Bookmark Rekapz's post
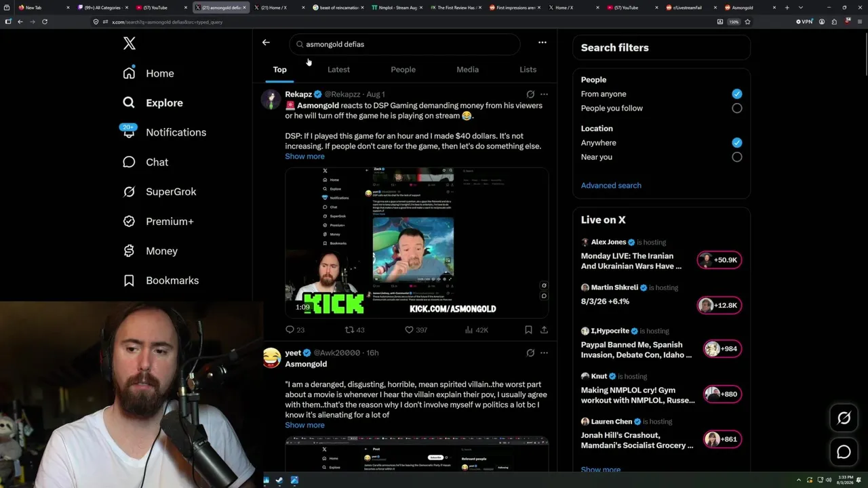This screenshot has width=868, height=488. pos(528,330)
